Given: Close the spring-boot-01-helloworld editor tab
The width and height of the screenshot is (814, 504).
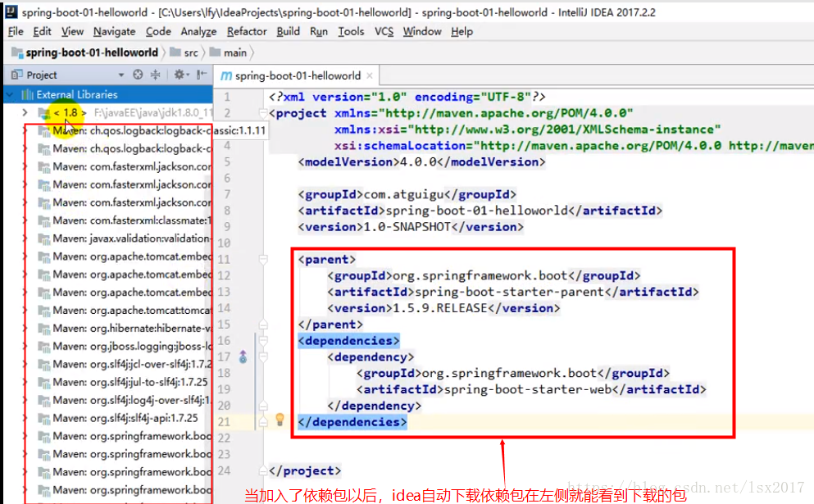Looking at the screenshot, I should click(370, 75).
